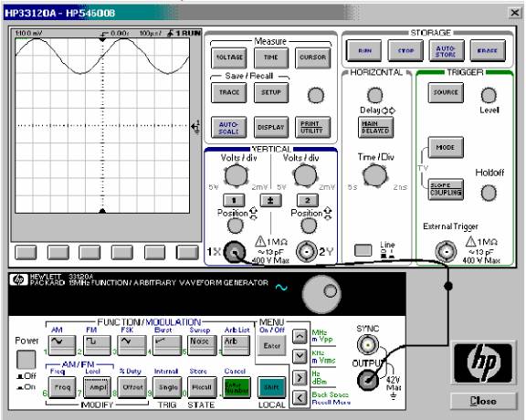Click the OUTPUT BNC connector

click(x=368, y=380)
